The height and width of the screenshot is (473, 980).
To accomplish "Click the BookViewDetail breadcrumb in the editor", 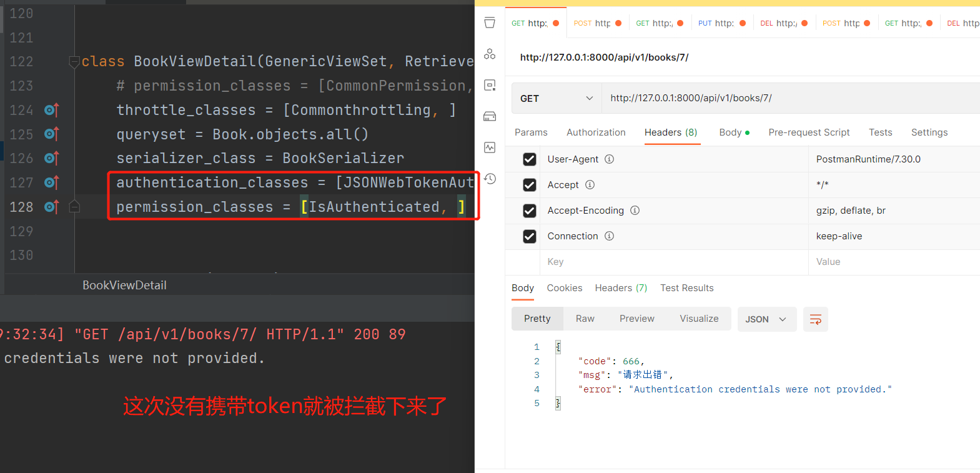I will pyautogui.click(x=124, y=285).
